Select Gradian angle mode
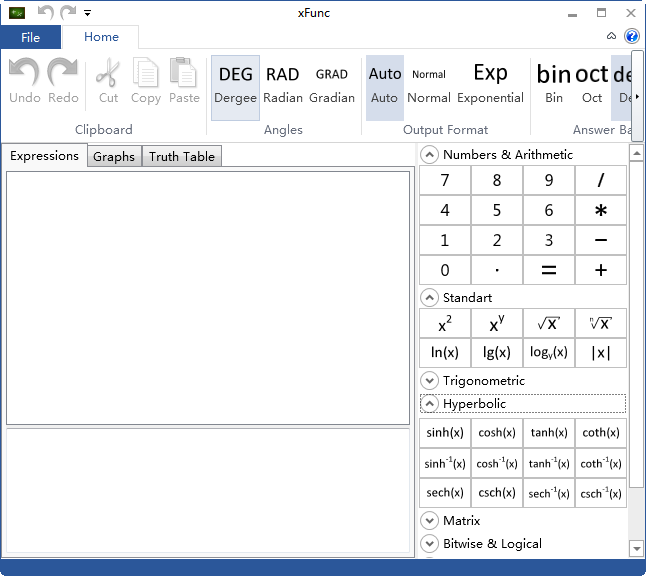 332,82
